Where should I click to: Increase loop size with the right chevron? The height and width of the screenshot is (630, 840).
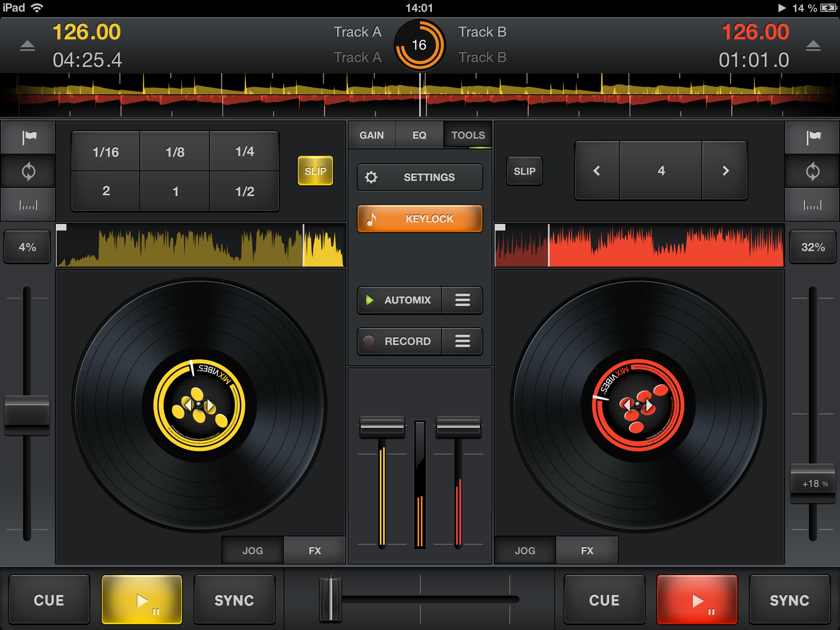(725, 171)
